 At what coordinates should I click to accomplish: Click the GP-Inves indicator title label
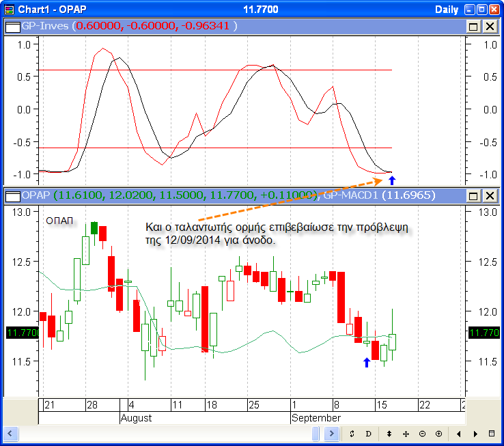(x=45, y=26)
